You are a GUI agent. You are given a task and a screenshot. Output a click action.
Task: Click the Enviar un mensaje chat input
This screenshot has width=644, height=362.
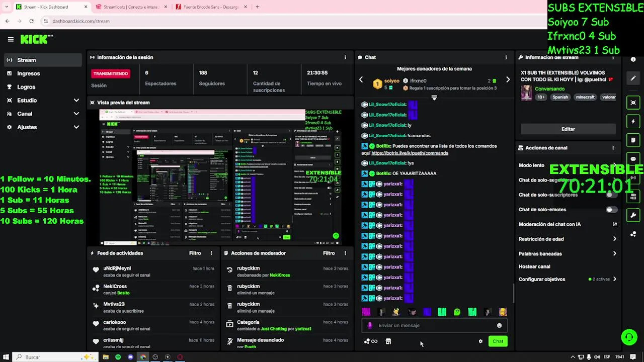coord(434,326)
